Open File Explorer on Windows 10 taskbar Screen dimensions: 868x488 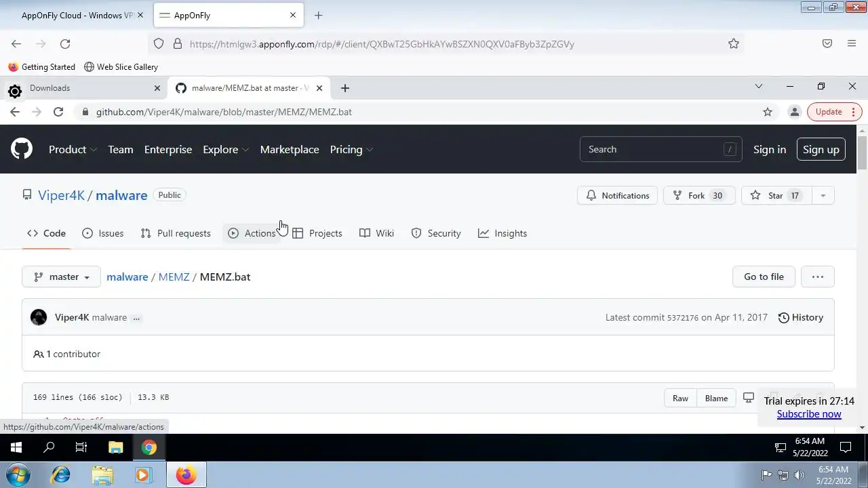pos(115,447)
